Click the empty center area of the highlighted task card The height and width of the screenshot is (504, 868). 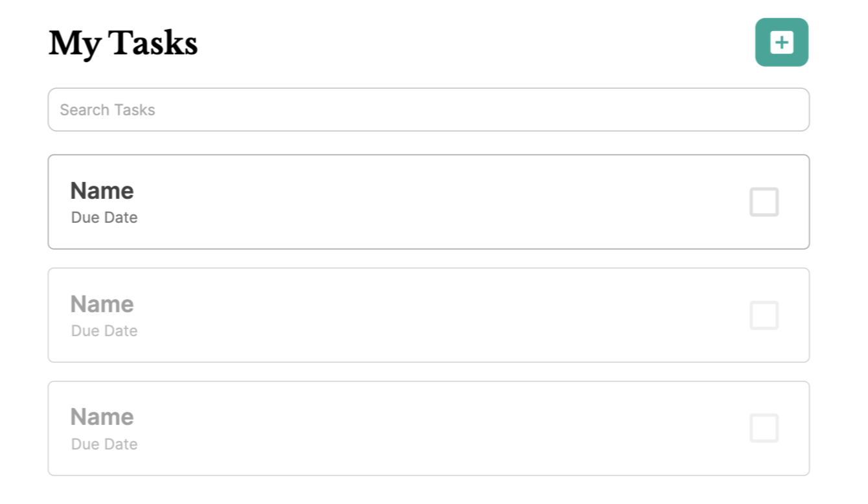tap(428, 202)
